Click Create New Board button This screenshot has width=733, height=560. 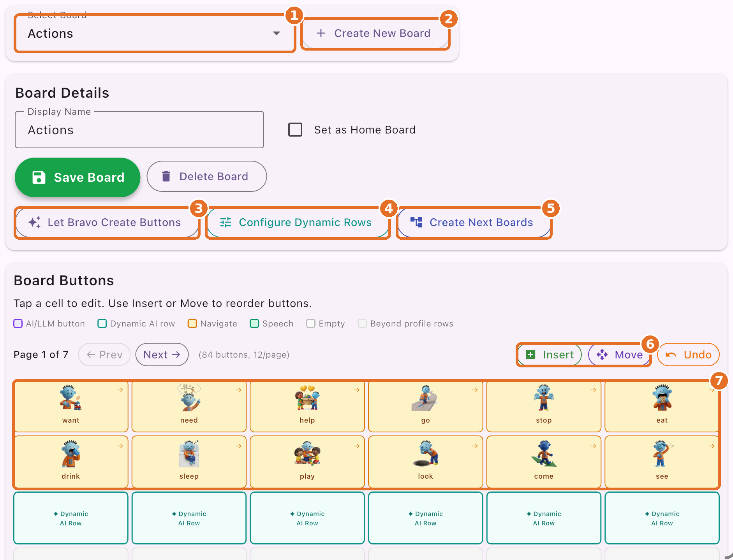375,33
